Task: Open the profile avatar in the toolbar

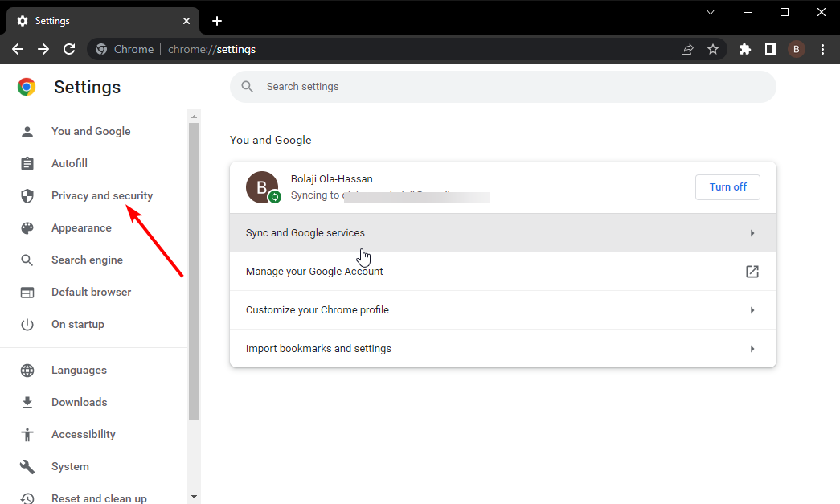Action: click(796, 49)
